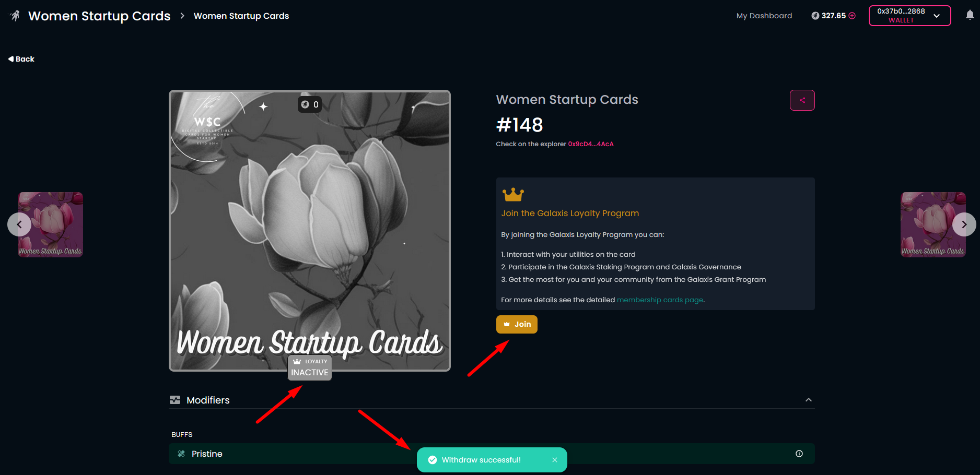Click the add balance plus icon

click(x=852, y=16)
